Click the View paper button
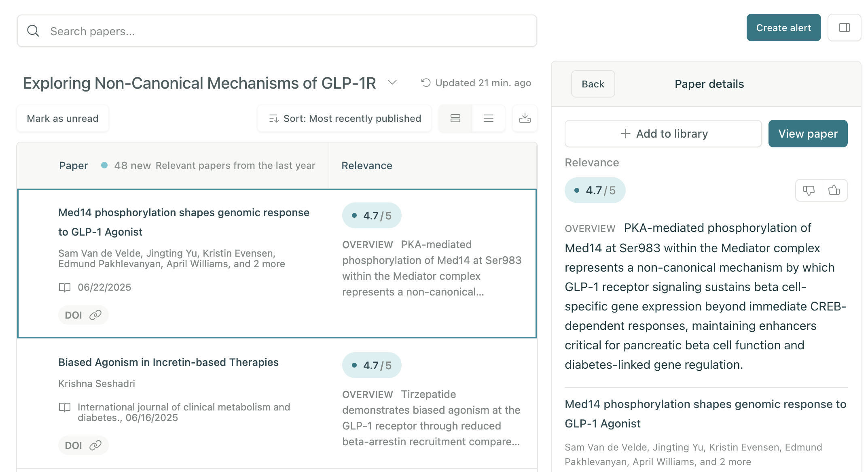 808,134
